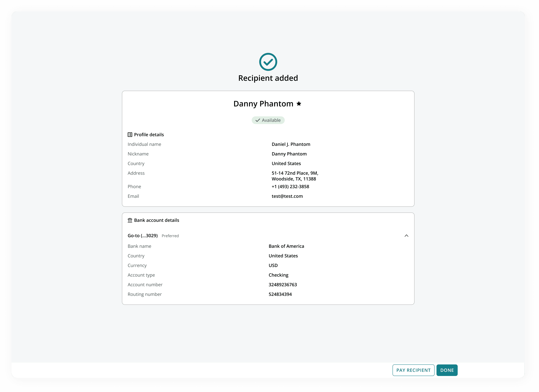Click the test@test.com email value
The width and height of the screenshot is (539, 392).
coord(287,196)
